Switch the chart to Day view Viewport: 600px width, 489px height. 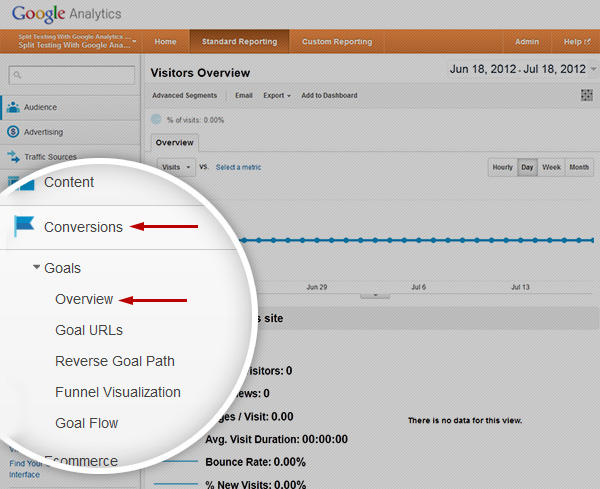[527, 167]
